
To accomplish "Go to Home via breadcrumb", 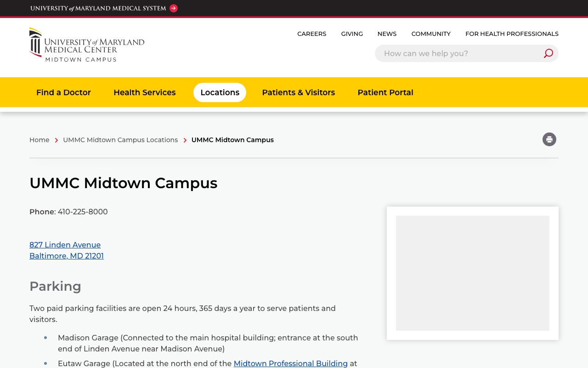I will 39,140.
